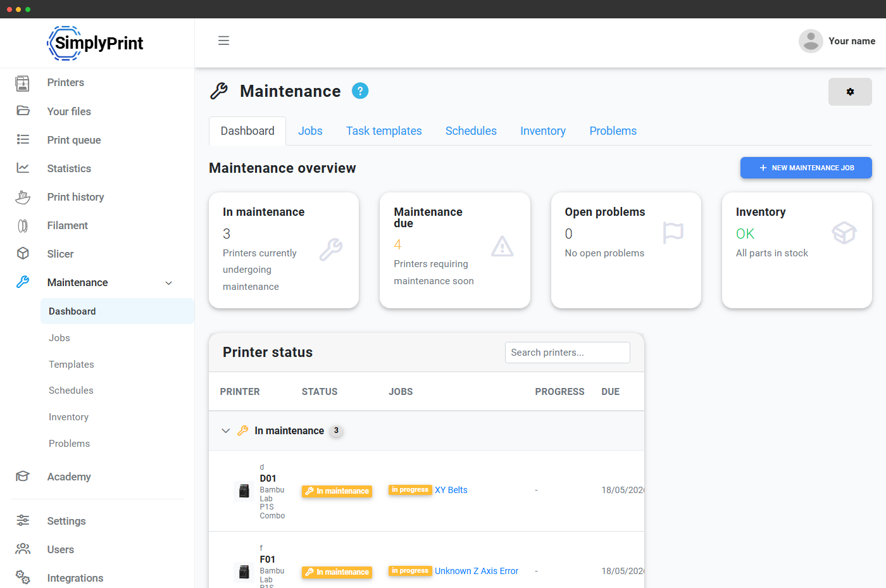This screenshot has width=886, height=588.
Task: Sort by the JOBS column header
Action: [401, 392]
